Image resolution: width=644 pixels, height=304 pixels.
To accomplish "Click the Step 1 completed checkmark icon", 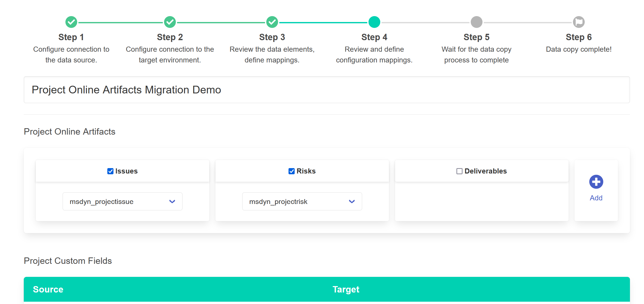I will click(71, 22).
